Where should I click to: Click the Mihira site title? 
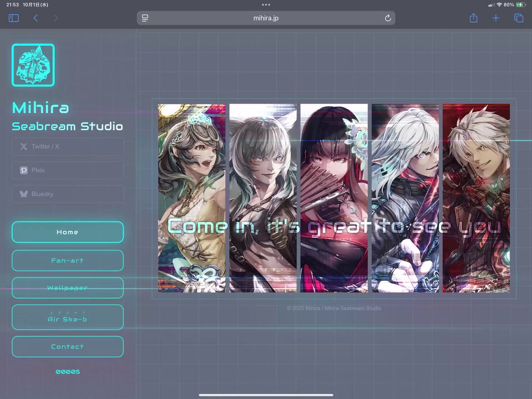tap(40, 108)
